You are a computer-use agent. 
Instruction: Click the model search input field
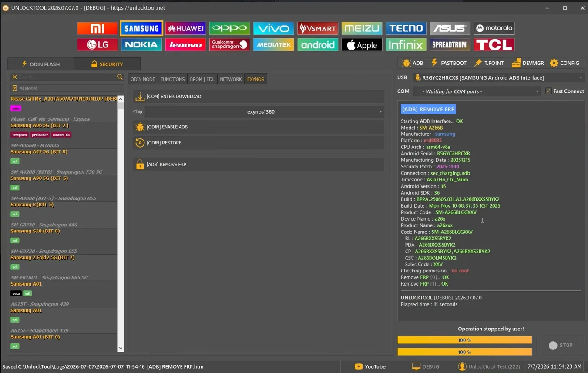(67, 77)
